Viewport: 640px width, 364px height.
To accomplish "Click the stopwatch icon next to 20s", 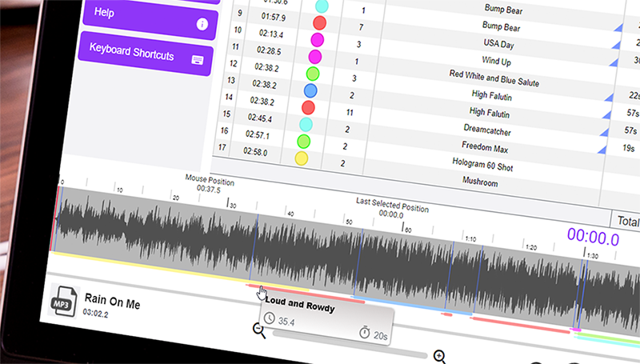I will 365,332.
